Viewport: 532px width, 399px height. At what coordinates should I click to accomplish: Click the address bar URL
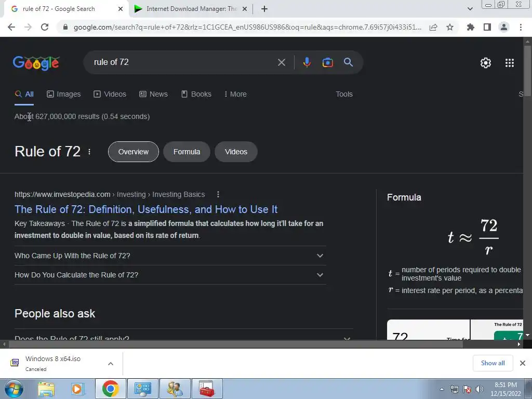click(247, 27)
